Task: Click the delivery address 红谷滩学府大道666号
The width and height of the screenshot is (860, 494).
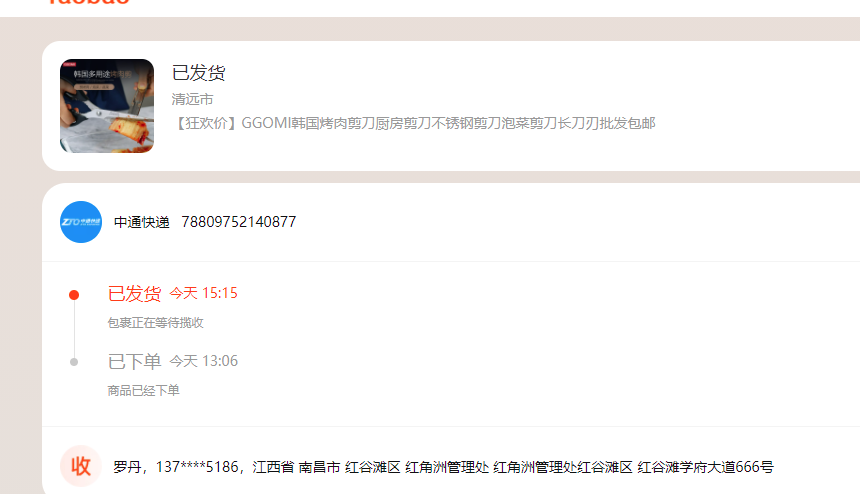Action: coord(705,467)
